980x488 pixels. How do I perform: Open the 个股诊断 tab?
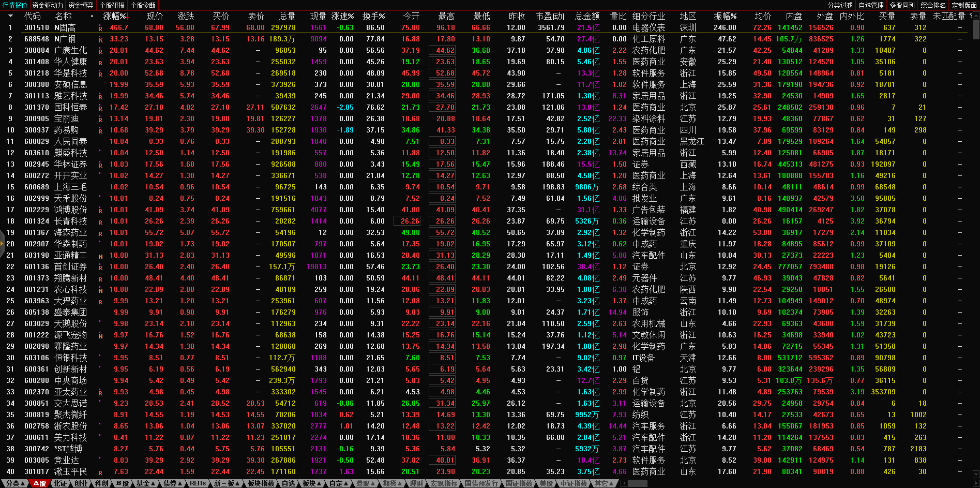point(143,5)
